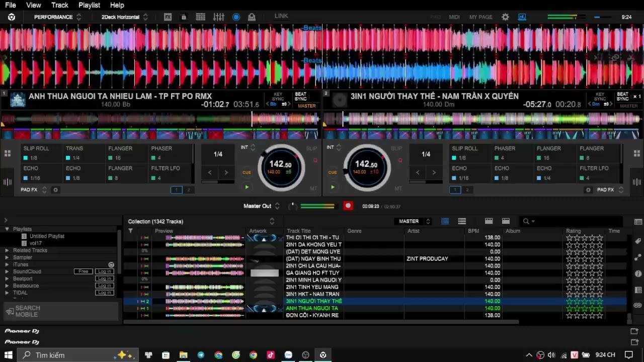Screen dimensions: 644x362
Task: Adjust the Master Out level knob
Action: pyautogui.click(x=292, y=206)
